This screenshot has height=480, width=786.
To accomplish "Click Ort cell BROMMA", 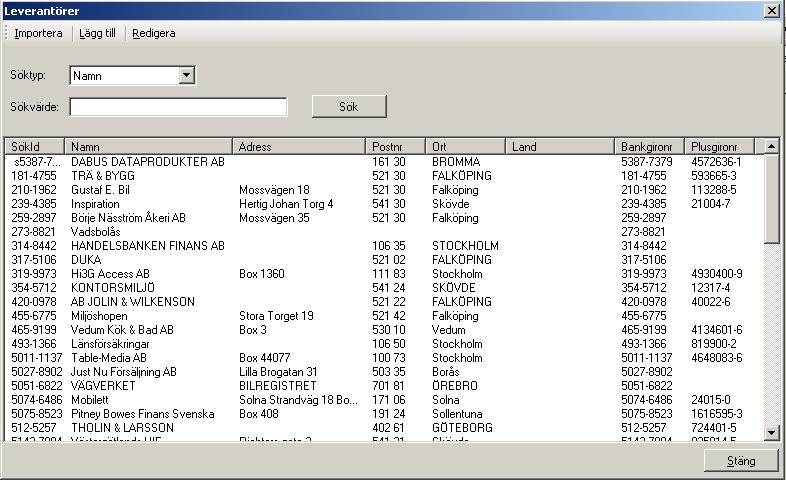I will coord(456,162).
